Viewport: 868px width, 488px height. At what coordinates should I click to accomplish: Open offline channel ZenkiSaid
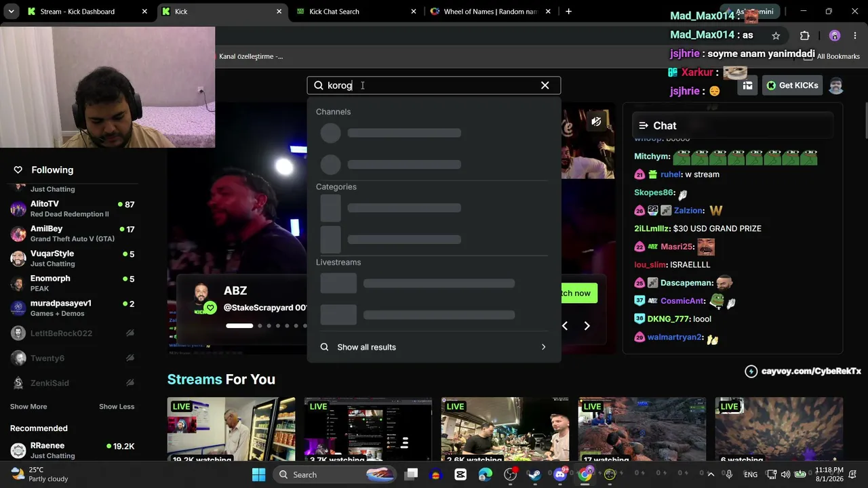pyautogui.click(x=73, y=383)
